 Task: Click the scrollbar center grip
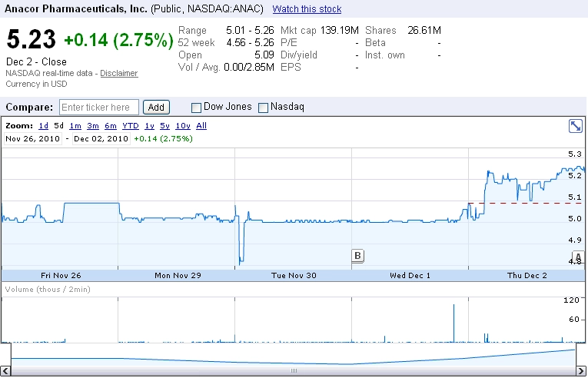[x=294, y=371]
